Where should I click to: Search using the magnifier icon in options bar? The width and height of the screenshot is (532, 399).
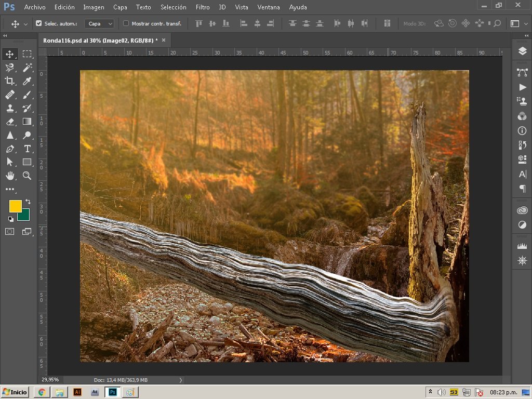point(497,23)
